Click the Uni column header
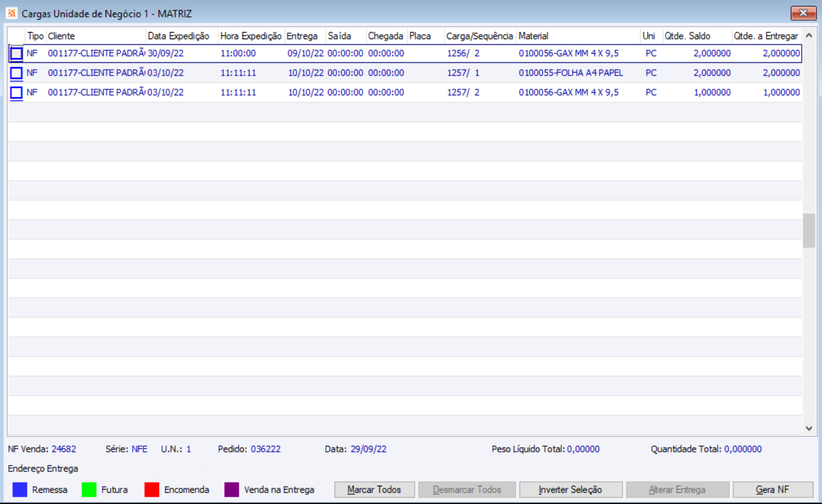This screenshot has height=504, width=822. (651, 36)
